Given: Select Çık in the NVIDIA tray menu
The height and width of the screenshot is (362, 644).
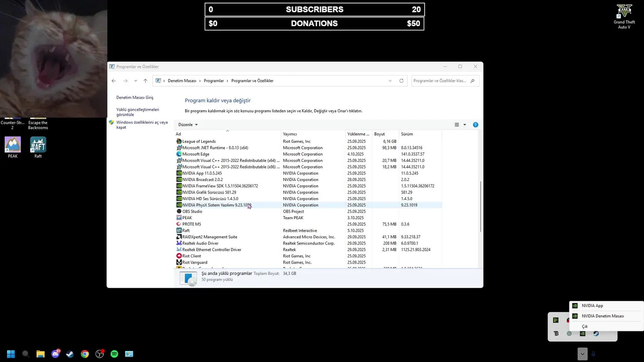Looking at the screenshot, I should coord(606,327).
